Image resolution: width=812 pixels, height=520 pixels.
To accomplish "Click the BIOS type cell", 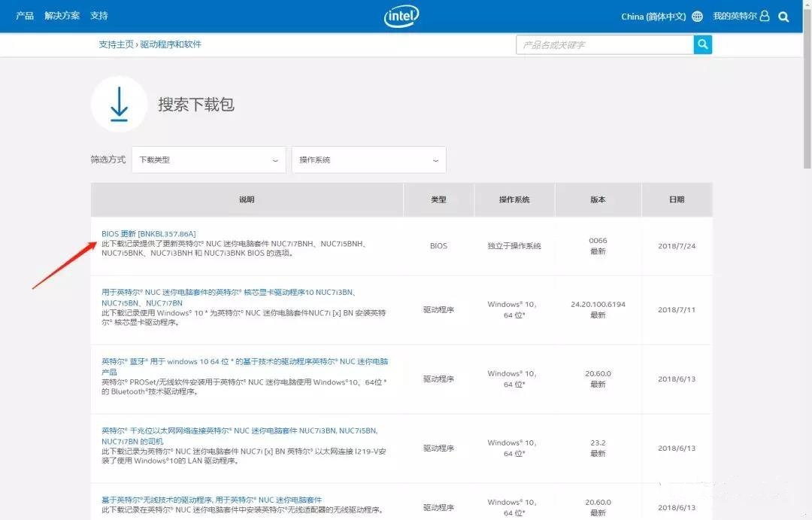I will click(438, 246).
